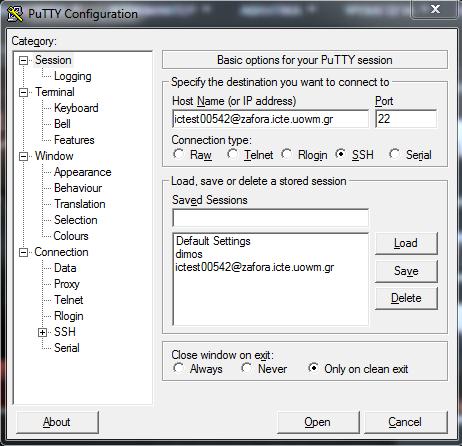Set close window on exit to Always
The height and width of the screenshot is (446, 462).
(x=198, y=369)
